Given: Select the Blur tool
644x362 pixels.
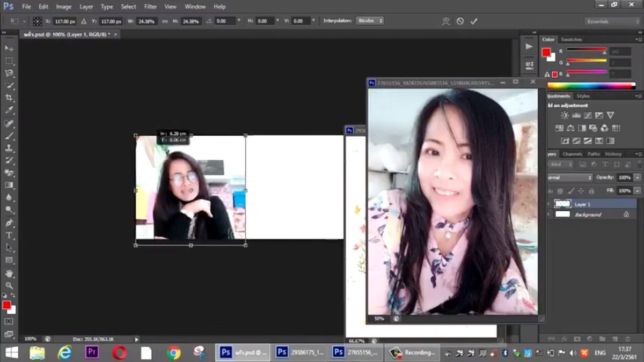Looking at the screenshot, I should point(9,197).
